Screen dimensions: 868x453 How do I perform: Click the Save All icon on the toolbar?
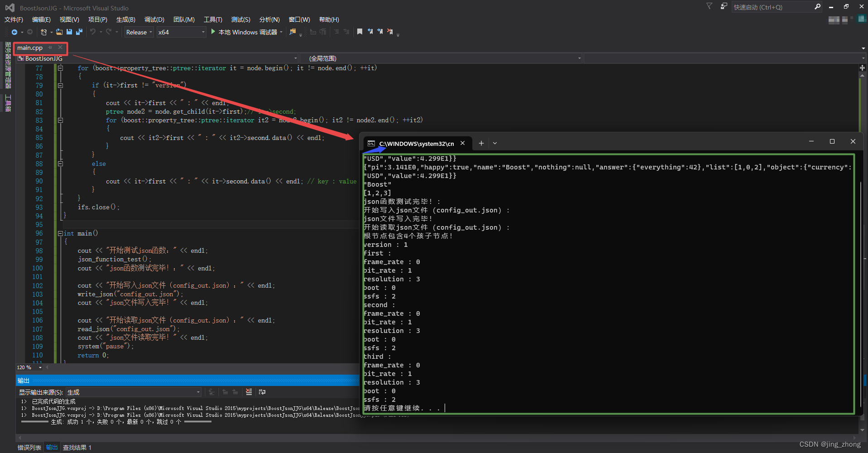pyautogui.click(x=79, y=32)
